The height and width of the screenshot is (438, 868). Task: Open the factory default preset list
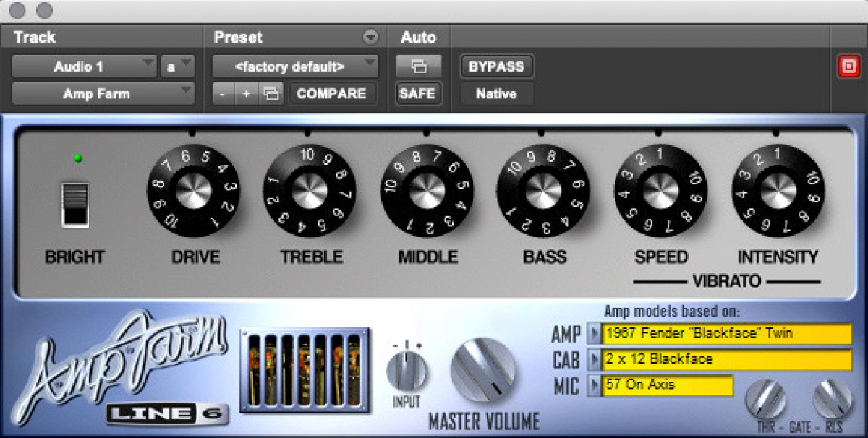[x=293, y=66]
